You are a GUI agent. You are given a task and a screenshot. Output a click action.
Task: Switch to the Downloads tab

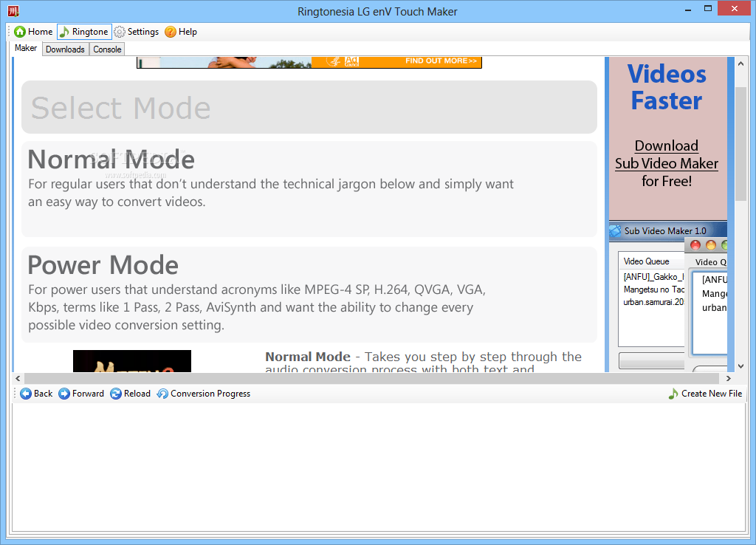[x=65, y=49]
